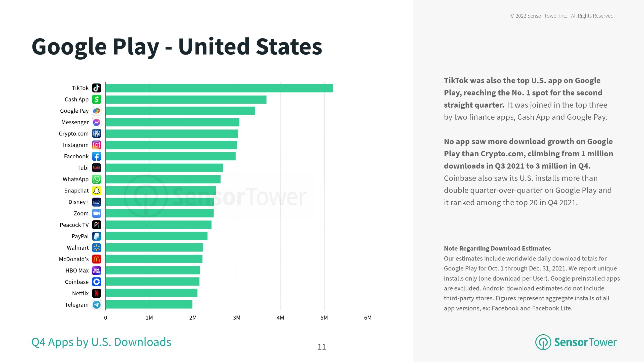Click the Crypto.com icon
Viewport: 644px width, 362px height.
(97, 133)
